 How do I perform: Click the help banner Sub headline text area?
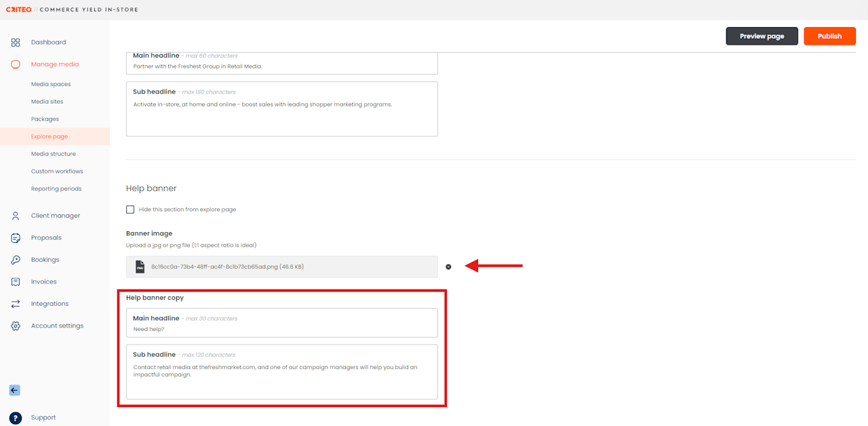(282, 372)
